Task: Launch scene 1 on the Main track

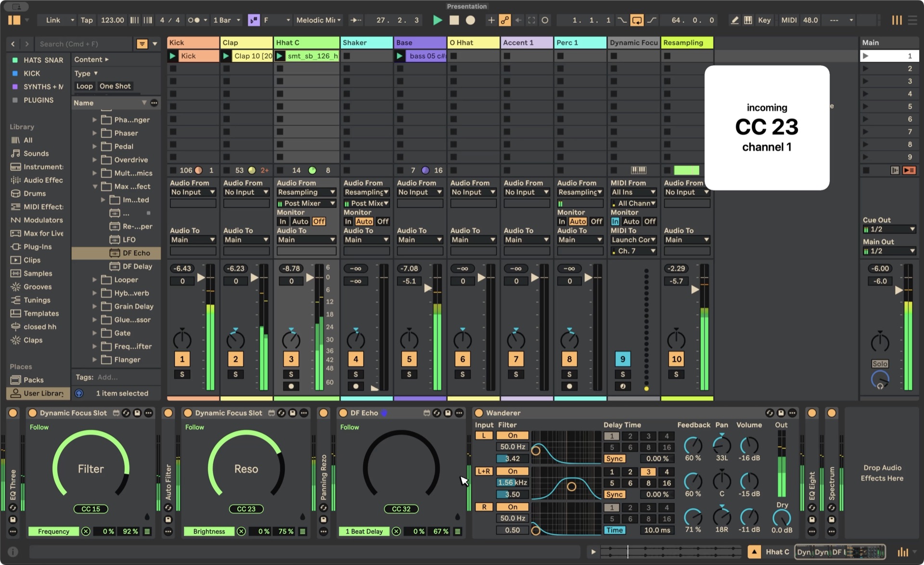Action: (x=866, y=56)
